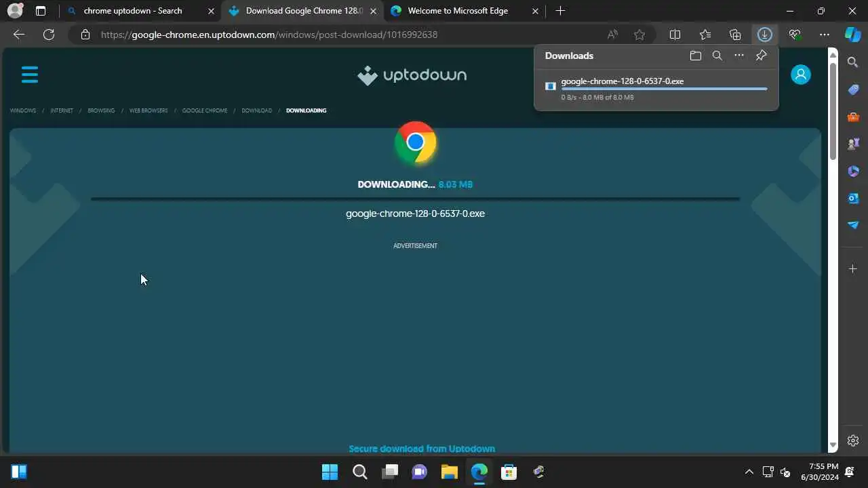868x488 pixels.
Task: Open Edge sidebar settings gear
Action: [x=853, y=441]
